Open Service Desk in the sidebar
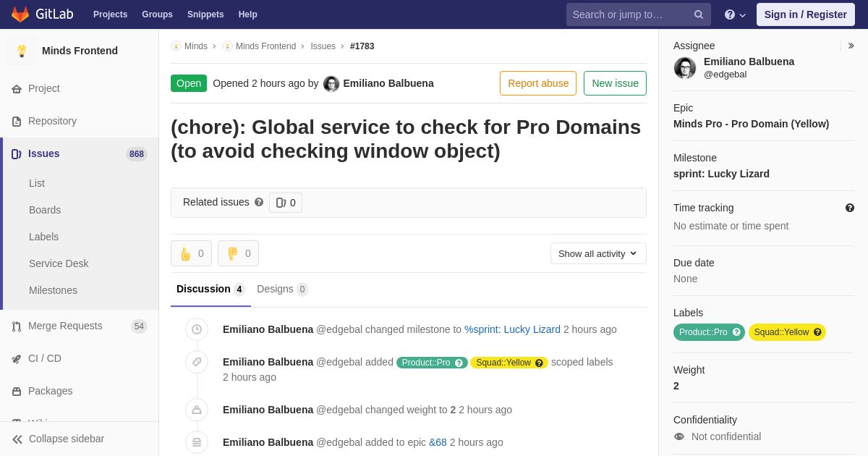The width and height of the screenshot is (868, 456). [59, 263]
